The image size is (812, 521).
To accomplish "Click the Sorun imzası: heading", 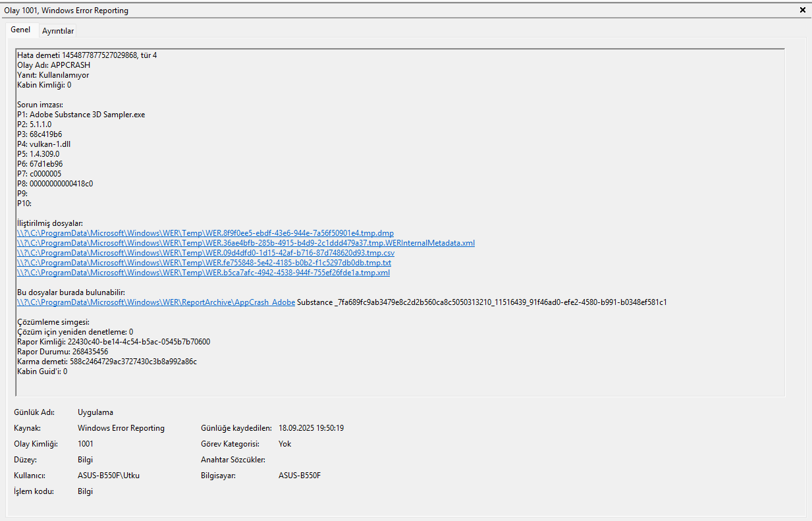I will coord(40,105).
